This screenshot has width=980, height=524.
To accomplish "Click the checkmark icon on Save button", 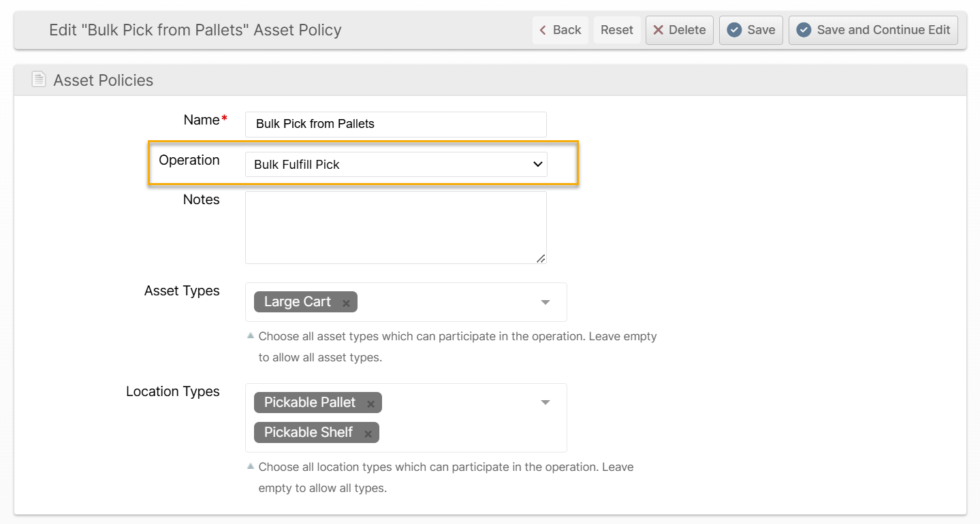I will [734, 30].
